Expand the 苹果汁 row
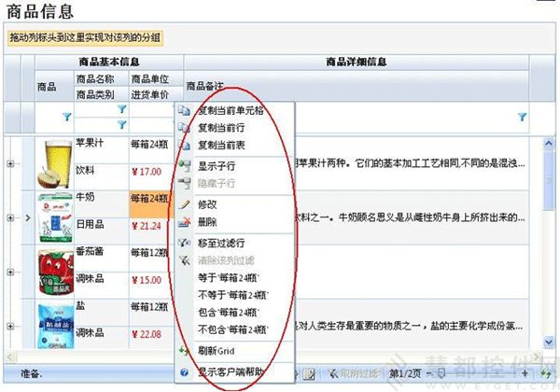This screenshot has height=392, width=560. pyautogui.click(x=10, y=164)
